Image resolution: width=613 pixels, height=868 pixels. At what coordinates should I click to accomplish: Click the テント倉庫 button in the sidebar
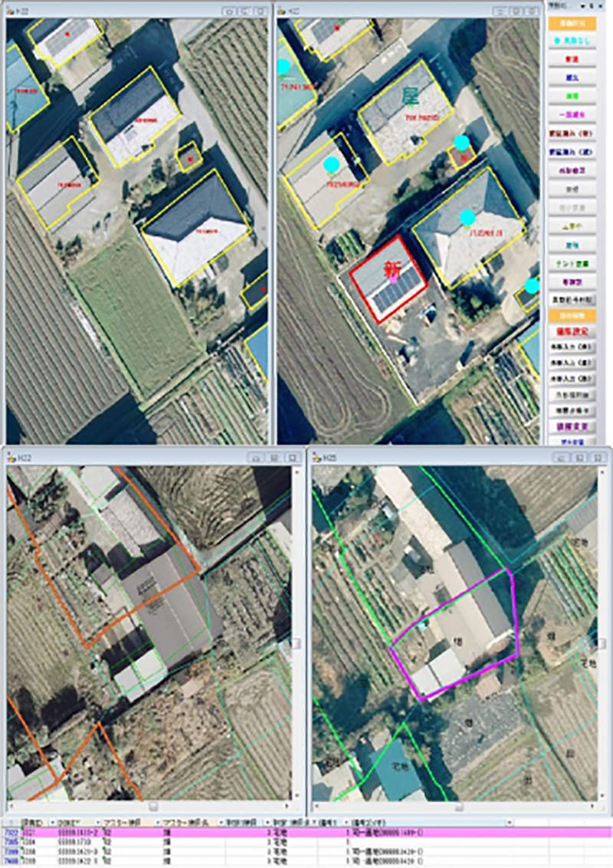572,263
